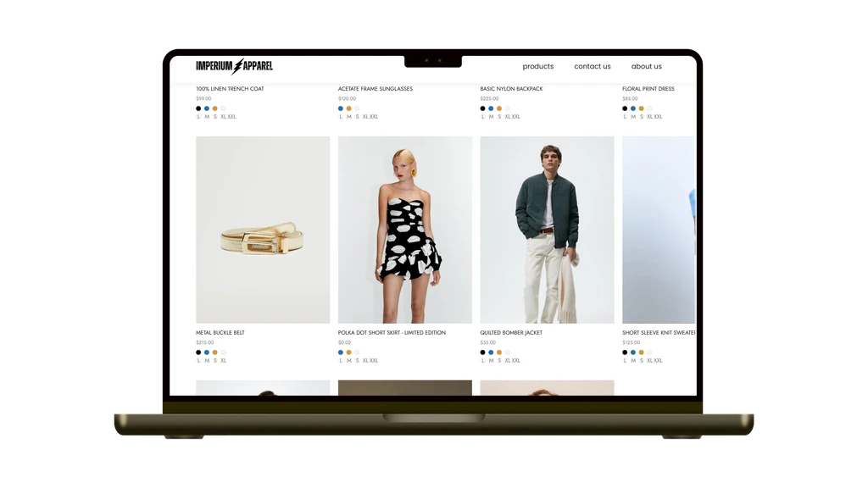Pick gold swatch for Polka Dot Short Skirt
Image resolution: width=868 pixels, height=488 pixels.
click(348, 352)
